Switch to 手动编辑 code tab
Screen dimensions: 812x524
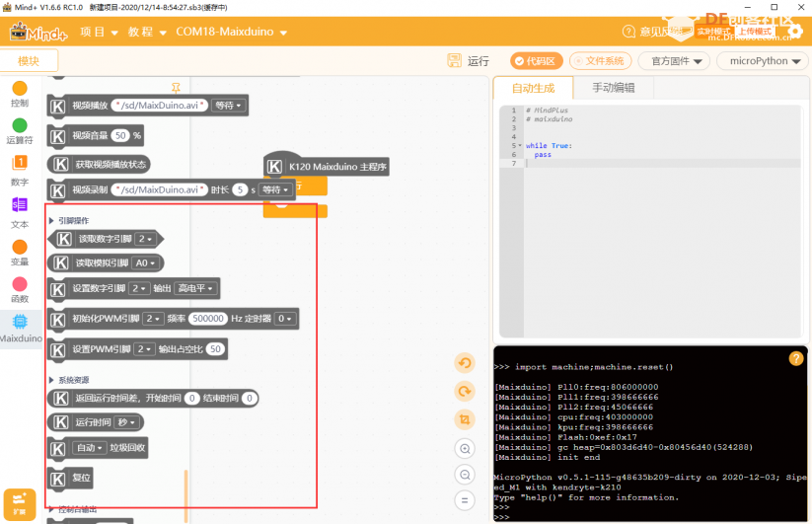click(x=614, y=88)
